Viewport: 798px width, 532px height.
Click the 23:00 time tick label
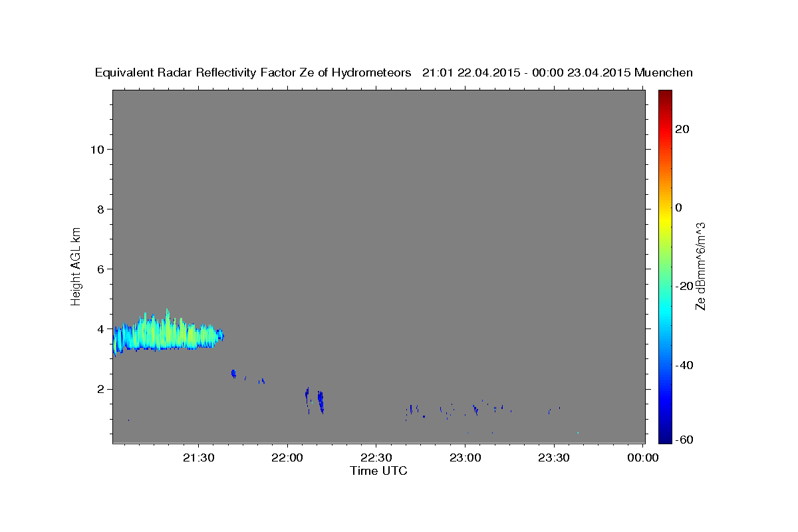tap(465, 458)
